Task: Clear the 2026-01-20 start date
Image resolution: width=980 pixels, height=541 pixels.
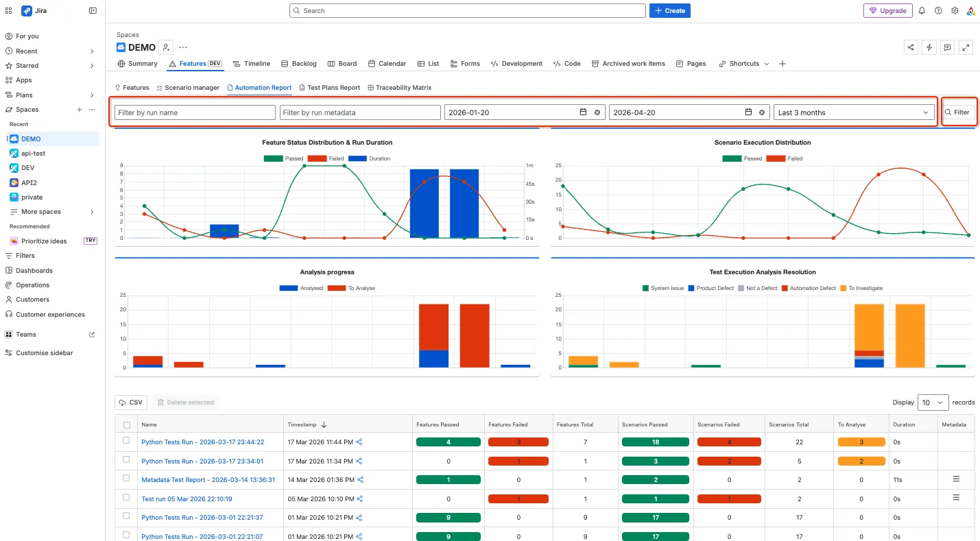Action: [597, 112]
